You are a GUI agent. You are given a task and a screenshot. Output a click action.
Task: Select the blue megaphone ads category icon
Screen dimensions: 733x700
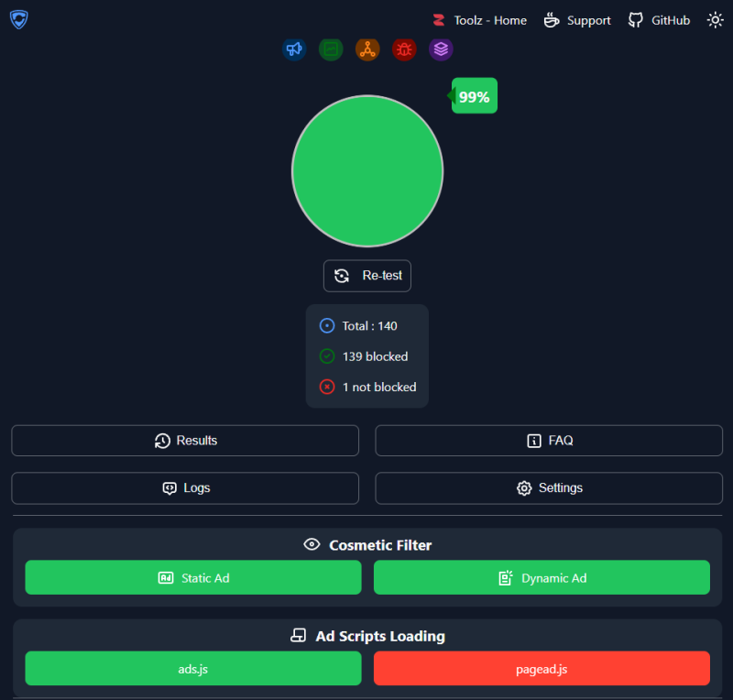click(294, 49)
